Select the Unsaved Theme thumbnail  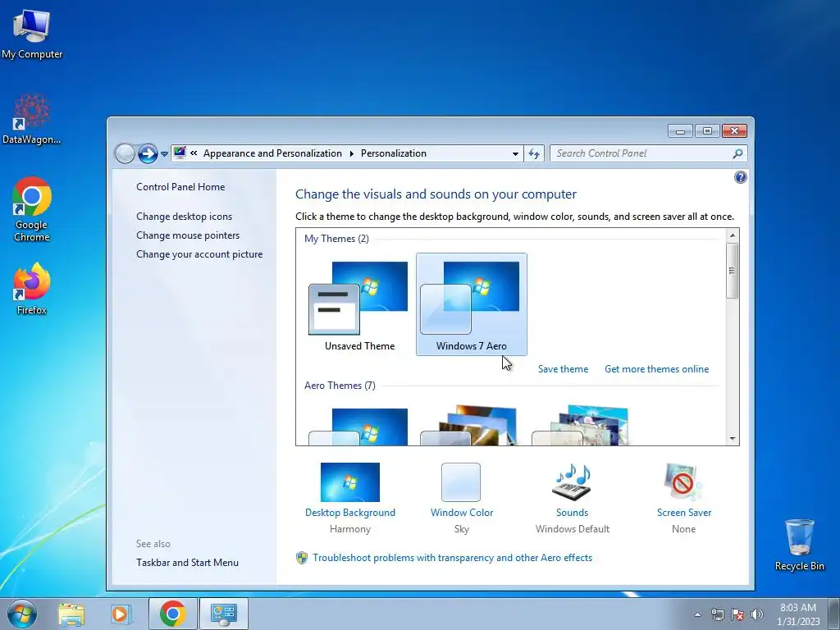coord(359,304)
